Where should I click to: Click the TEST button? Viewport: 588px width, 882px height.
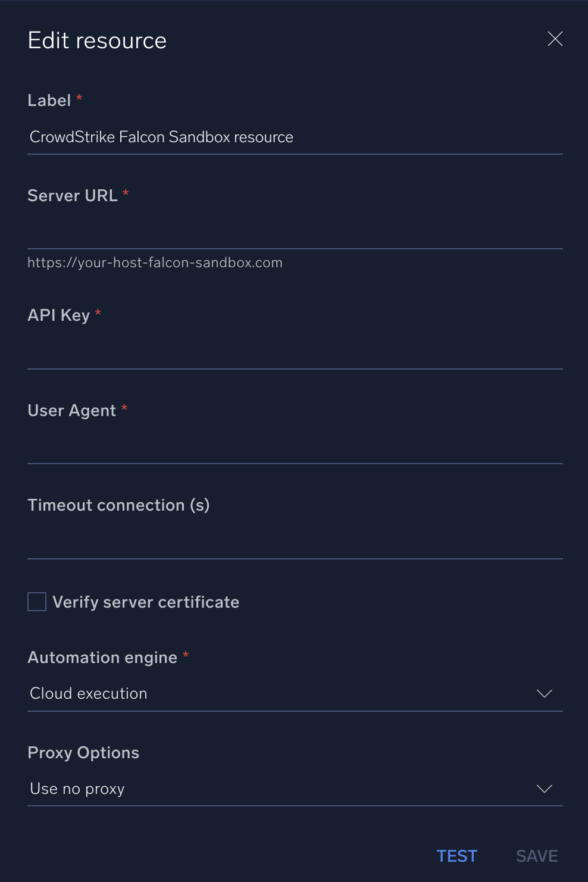(457, 856)
